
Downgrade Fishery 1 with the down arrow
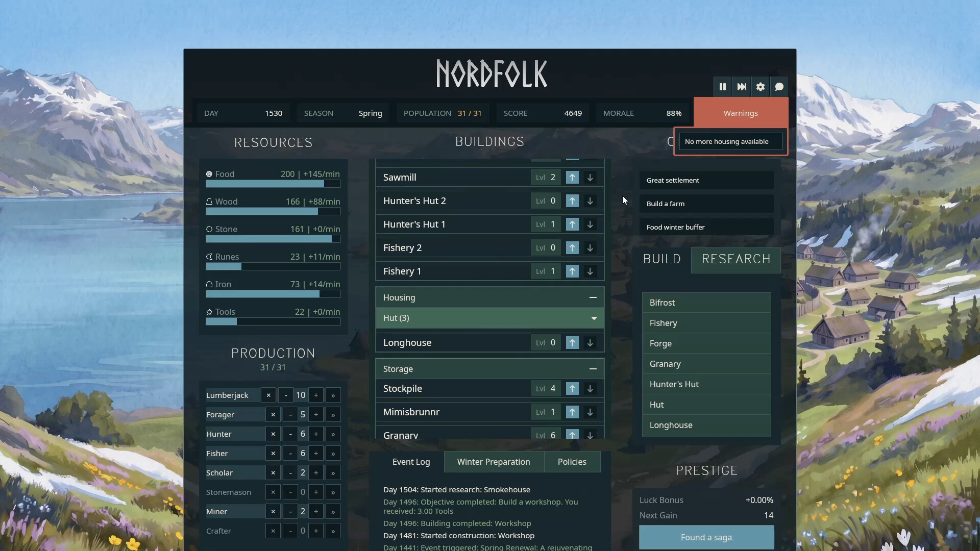[x=590, y=271]
